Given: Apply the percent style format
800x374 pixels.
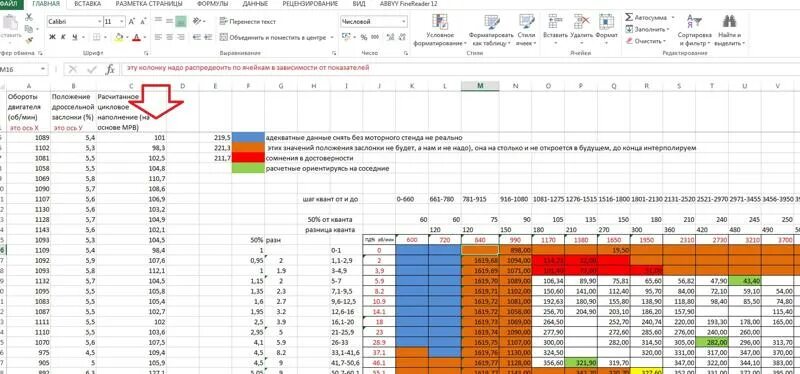Looking at the screenshot, I should 364,37.
